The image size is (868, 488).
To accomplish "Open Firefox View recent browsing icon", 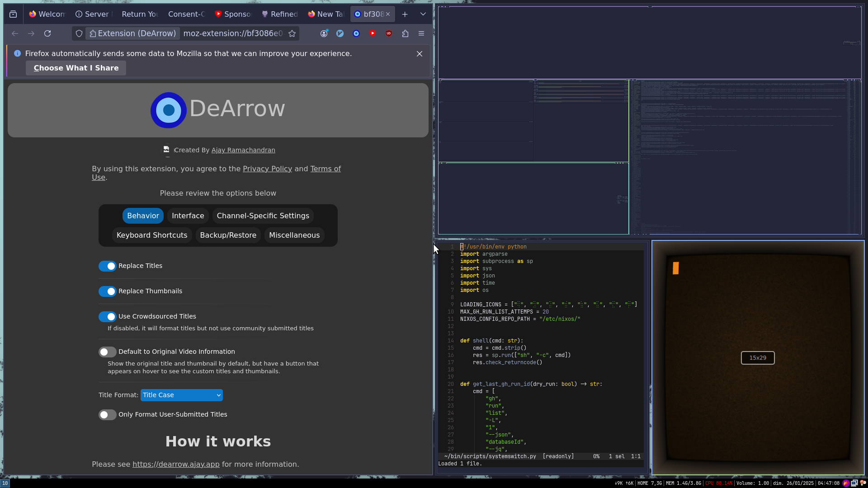I will click(13, 14).
